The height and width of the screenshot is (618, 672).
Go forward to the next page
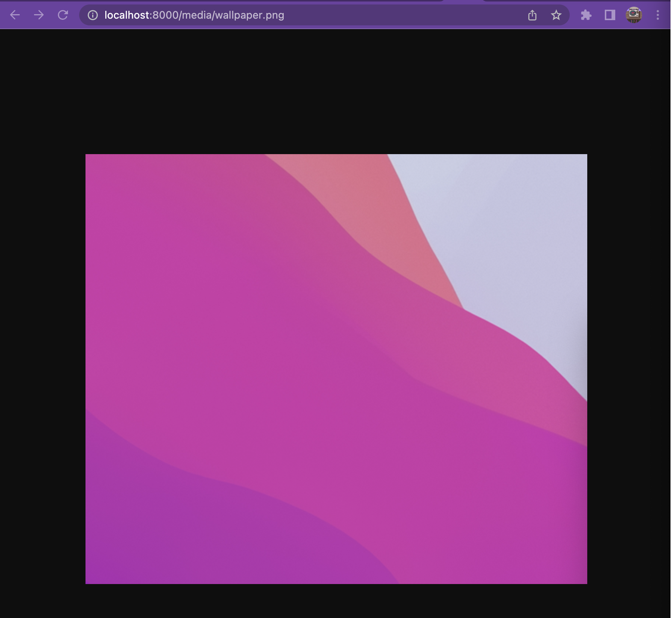click(39, 15)
